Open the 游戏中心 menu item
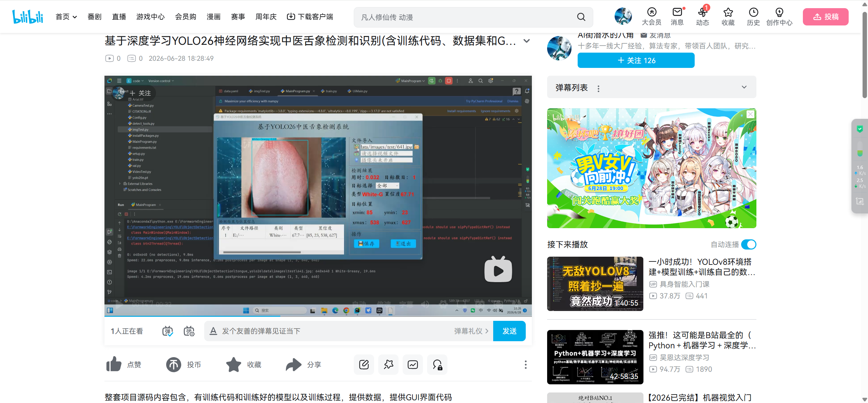 coord(151,17)
